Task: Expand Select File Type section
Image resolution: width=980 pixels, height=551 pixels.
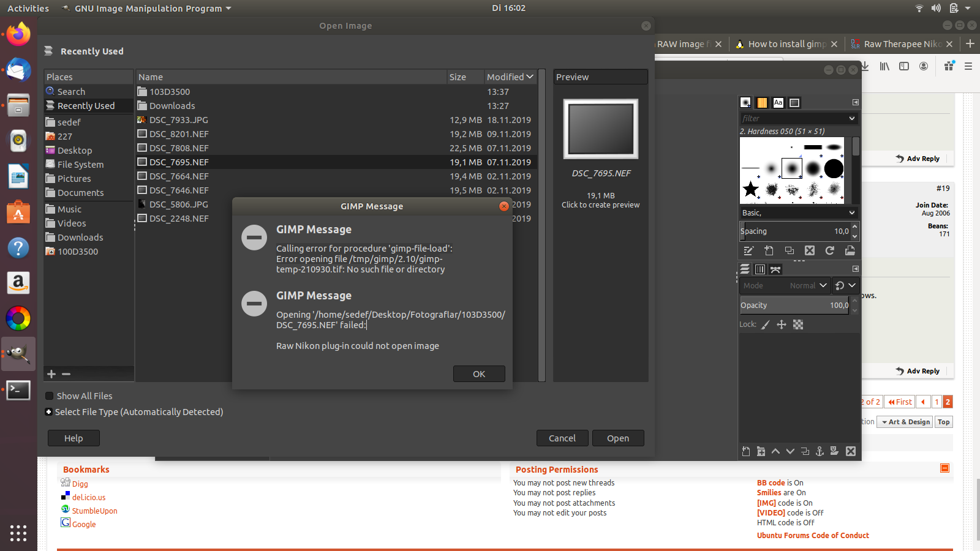Action: (x=48, y=412)
